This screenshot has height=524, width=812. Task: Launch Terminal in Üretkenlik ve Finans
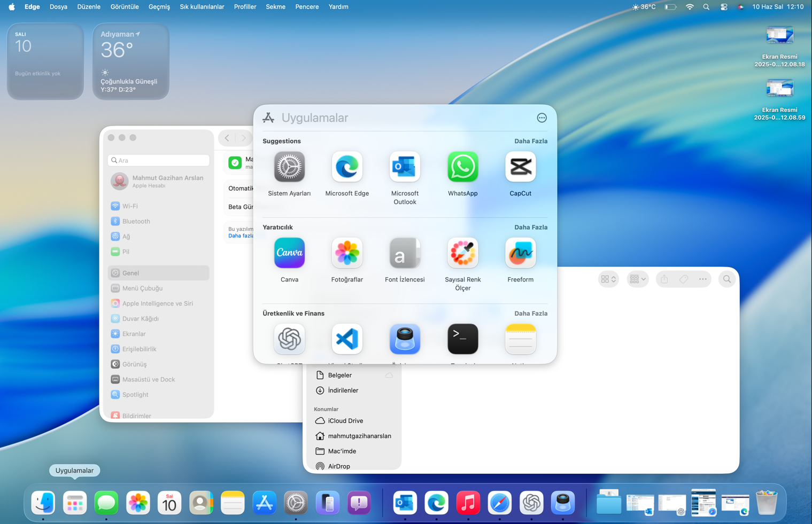click(x=462, y=339)
